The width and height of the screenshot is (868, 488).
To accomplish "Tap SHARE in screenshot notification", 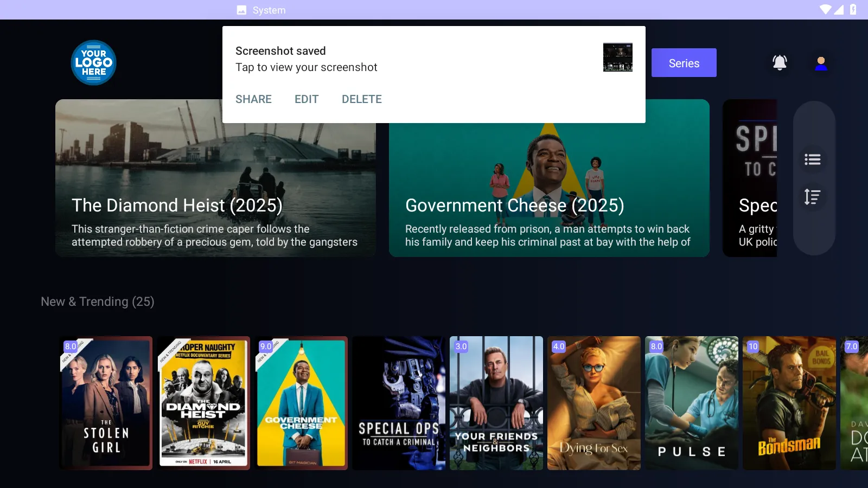I will [253, 99].
